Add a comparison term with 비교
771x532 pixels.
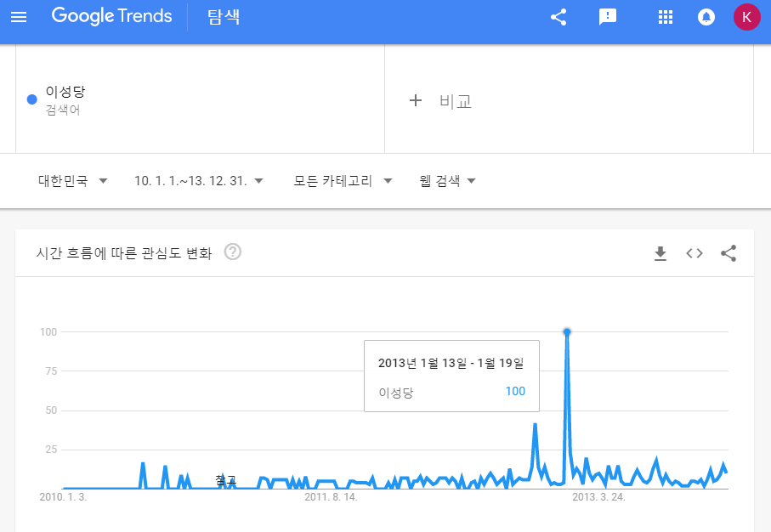440,101
